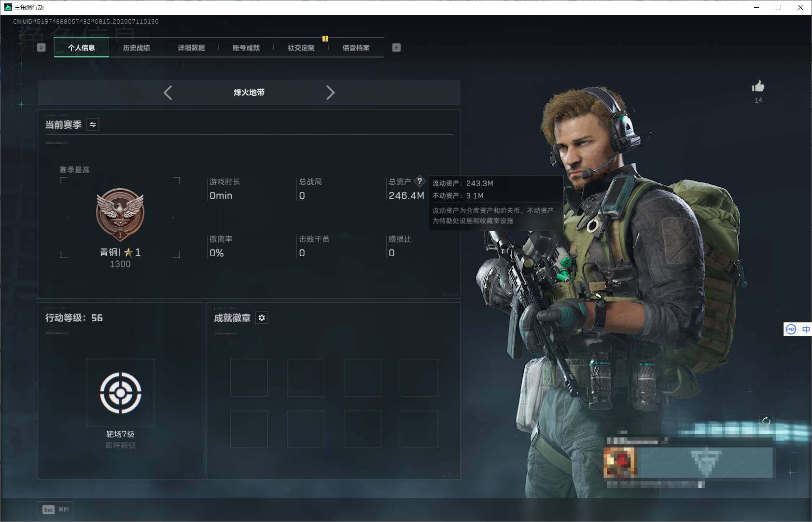Image resolution: width=812 pixels, height=522 pixels.
Task: Click the rank score 1300
Action: point(120,264)
